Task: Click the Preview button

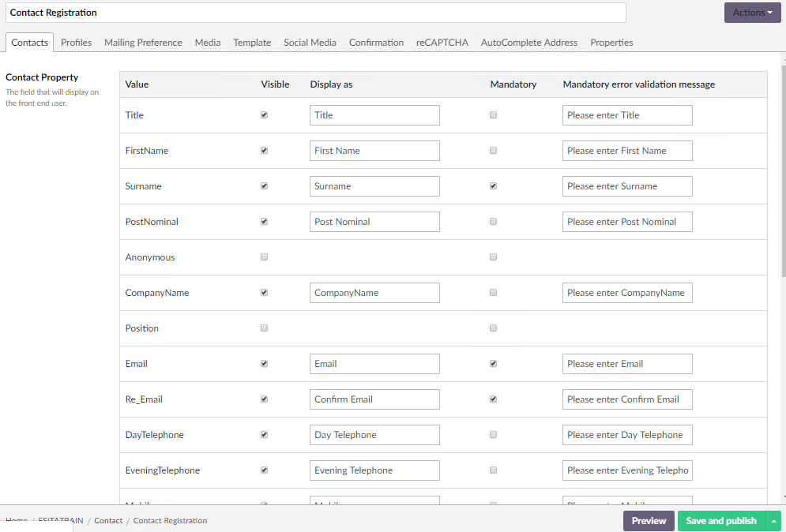Action: coord(649,521)
